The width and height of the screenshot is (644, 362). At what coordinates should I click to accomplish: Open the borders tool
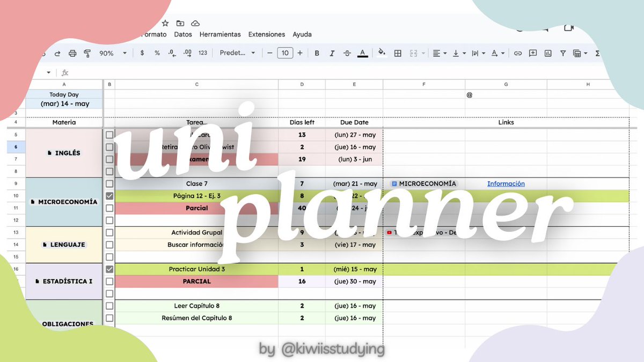[398, 53]
